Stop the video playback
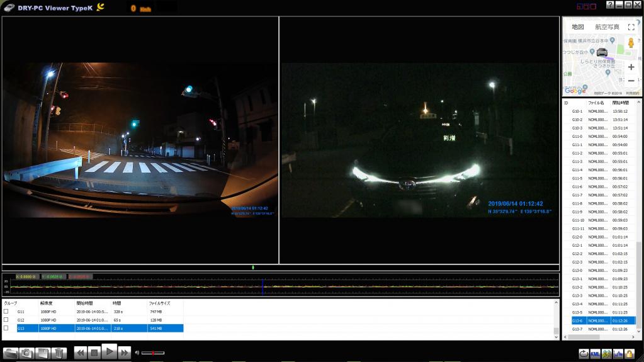 click(x=94, y=353)
